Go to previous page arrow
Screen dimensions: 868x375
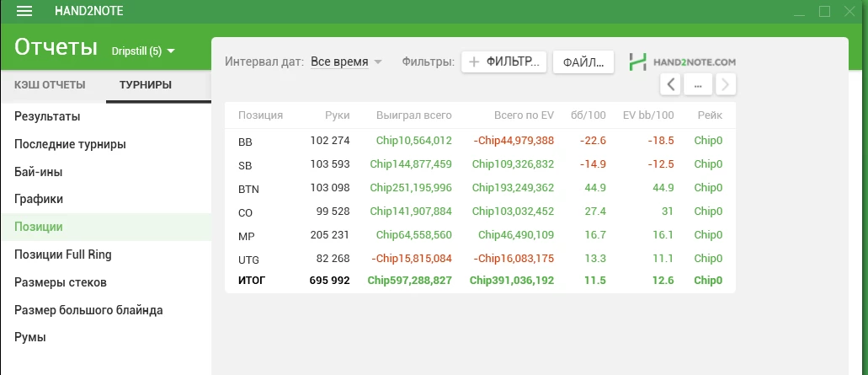[x=671, y=84]
